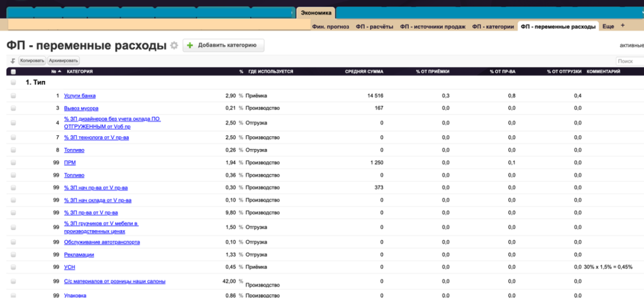Tick the checkbox for the УСН row
This screenshot has width=644, height=298.
pyautogui.click(x=13, y=267)
